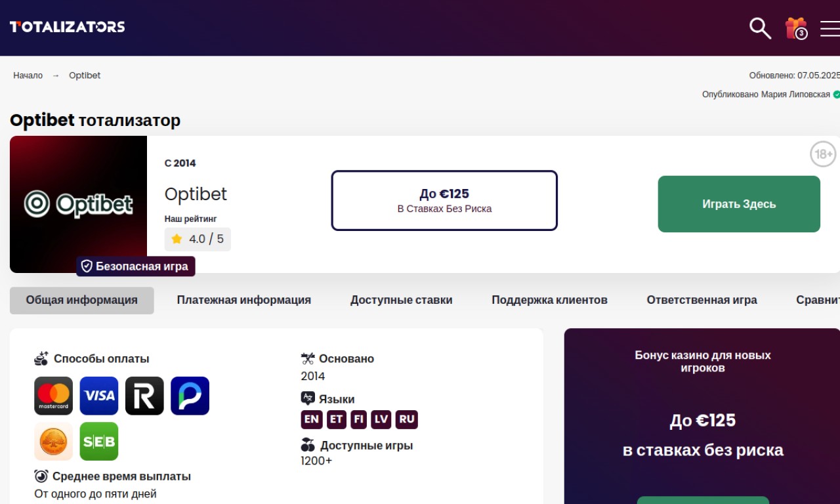
Task: Click the RU language badge
Action: click(x=407, y=419)
